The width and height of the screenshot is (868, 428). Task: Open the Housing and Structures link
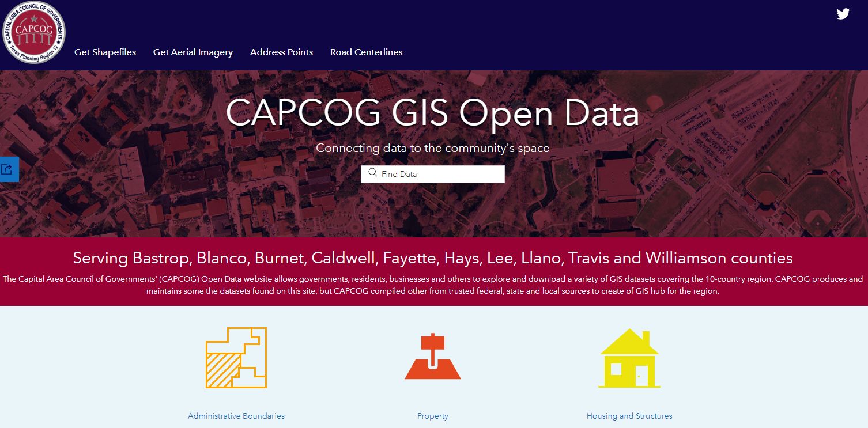point(629,416)
